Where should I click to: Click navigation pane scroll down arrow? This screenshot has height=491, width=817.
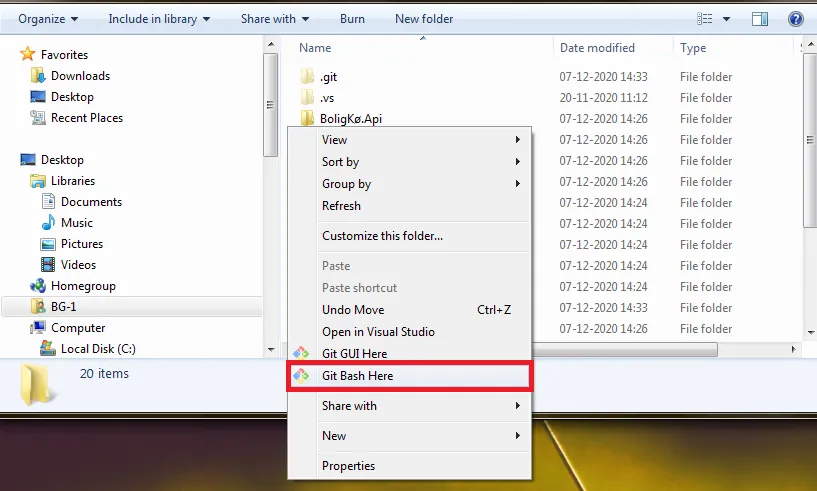click(x=271, y=349)
